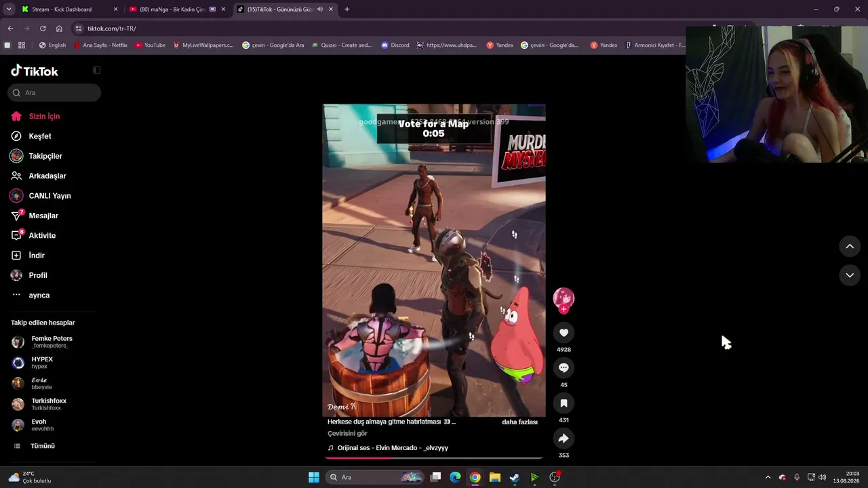Go back to the previous page
This screenshot has height=488, width=868.
(x=10, y=28)
